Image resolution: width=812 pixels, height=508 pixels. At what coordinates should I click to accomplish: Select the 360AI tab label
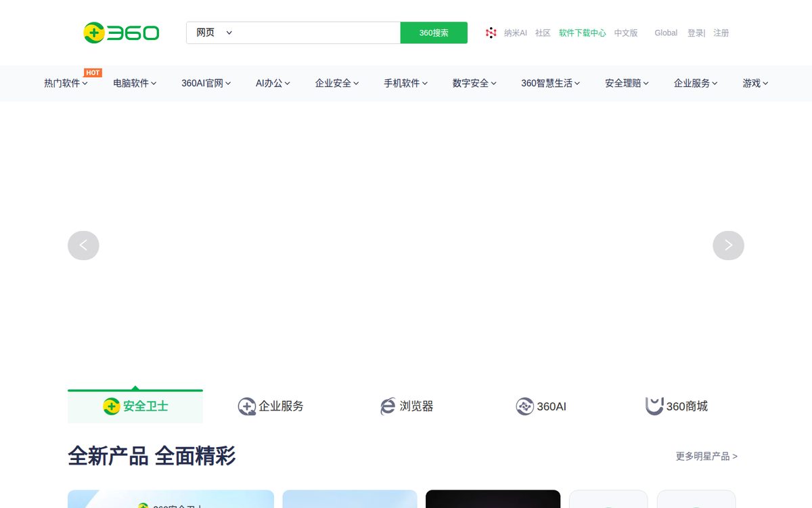coord(551,406)
